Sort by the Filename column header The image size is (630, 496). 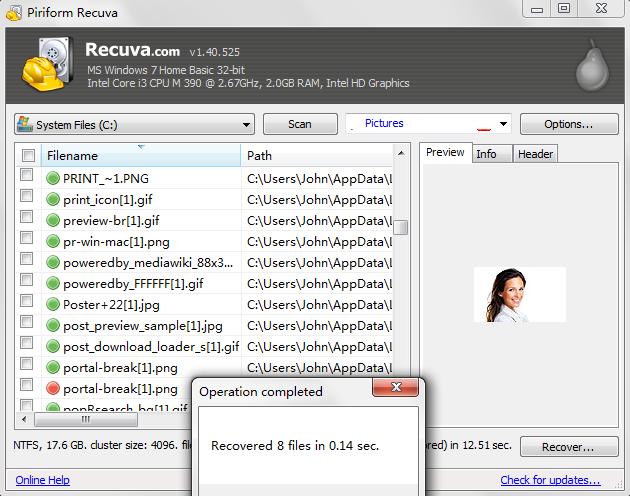tap(141, 156)
